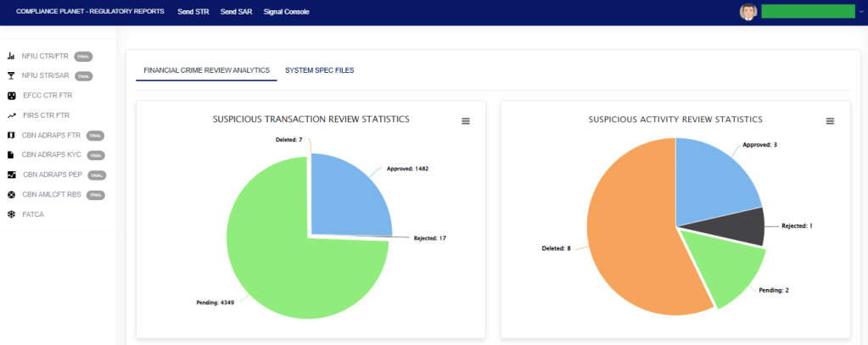This screenshot has height=345, width=868.
Task: Click the map icon beside CBN ADRAPS FTR
Action: pos(11,135)
